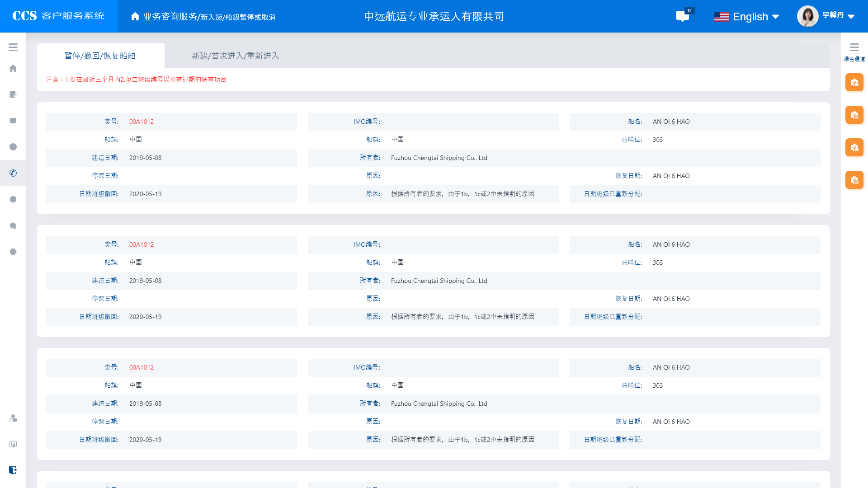Click the user profile icon in lower sidebar
The image size is (868, 488).
13,418
